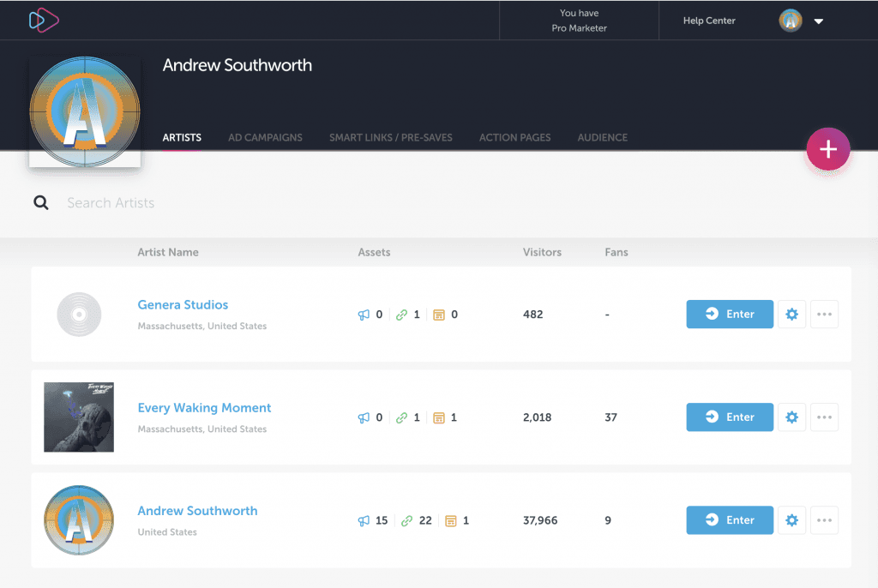Open settings gear for Every Waking Moment
Image resolution: width=878 pixels, height=588 pixels.
coord(791,417)
